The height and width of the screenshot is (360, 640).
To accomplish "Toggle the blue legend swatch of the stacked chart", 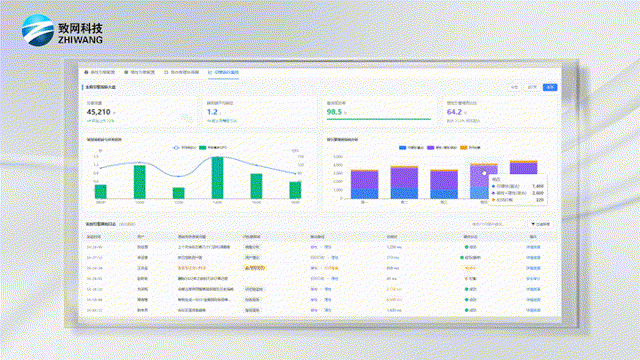I will 402,148.
